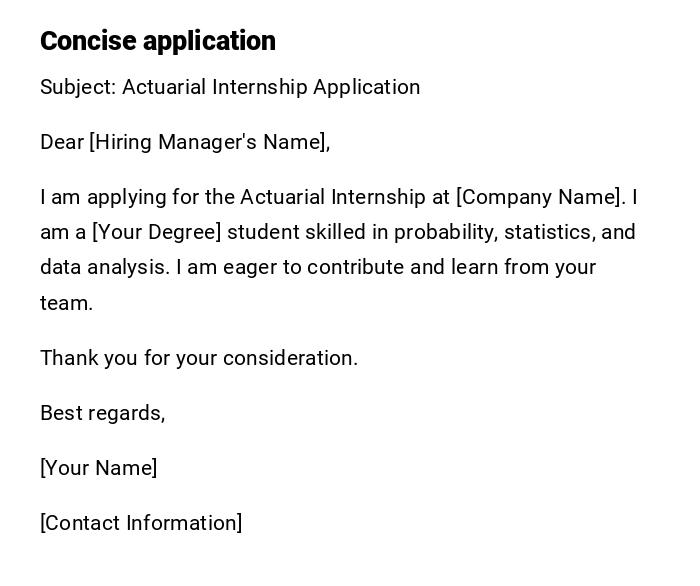Click 'Thank you for your consideration.' line

pos(199,358)
